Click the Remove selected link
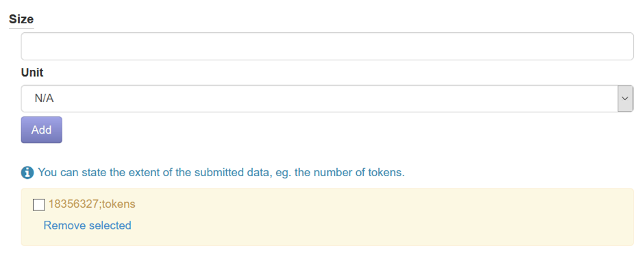The height and width of the screenshot is (255, 644). tap(88, 226)
